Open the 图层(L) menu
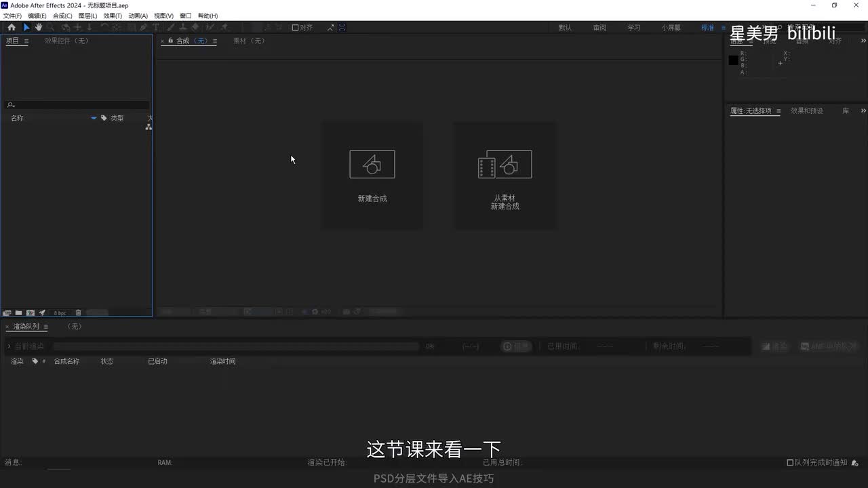This screenshot has width=868, height=488. tap(87, 16)
